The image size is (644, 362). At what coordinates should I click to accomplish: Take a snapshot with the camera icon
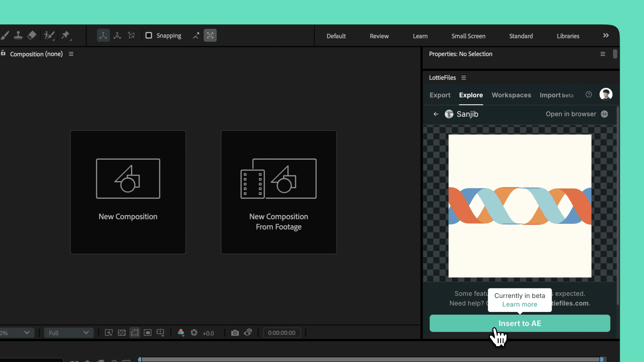click(235, 333)
